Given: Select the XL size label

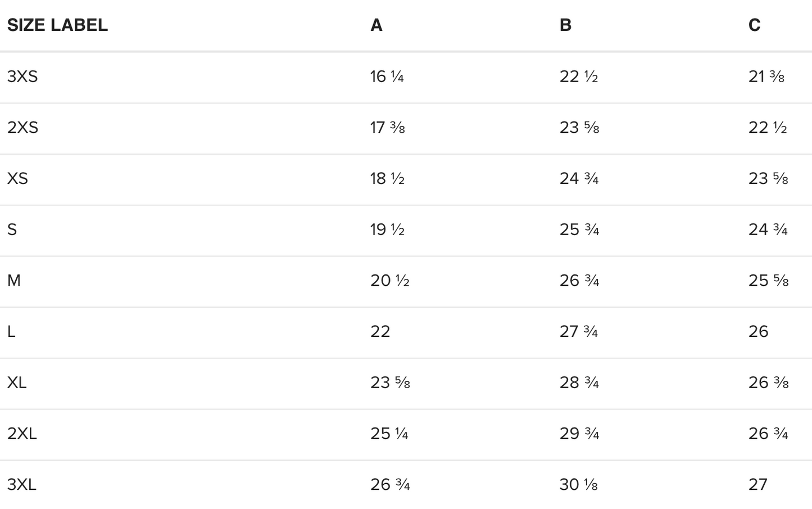Looking at the screenshot, I should (x=17, y=382).
